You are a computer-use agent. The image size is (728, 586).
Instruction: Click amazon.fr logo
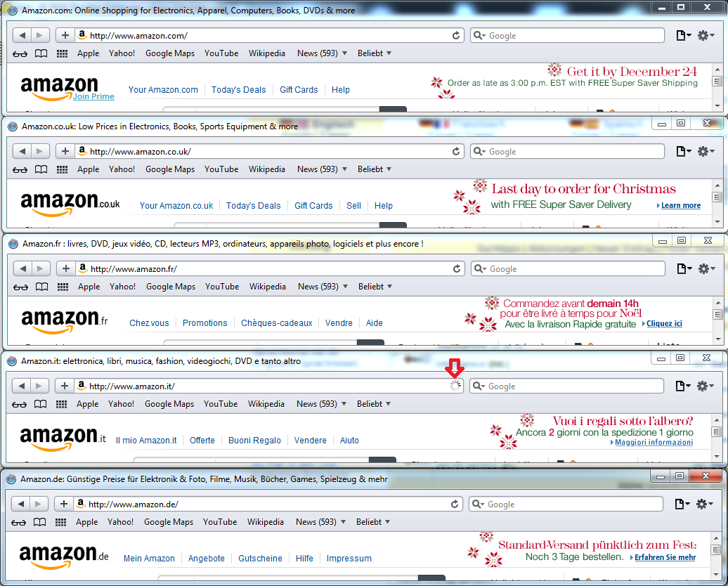(65, 321)
